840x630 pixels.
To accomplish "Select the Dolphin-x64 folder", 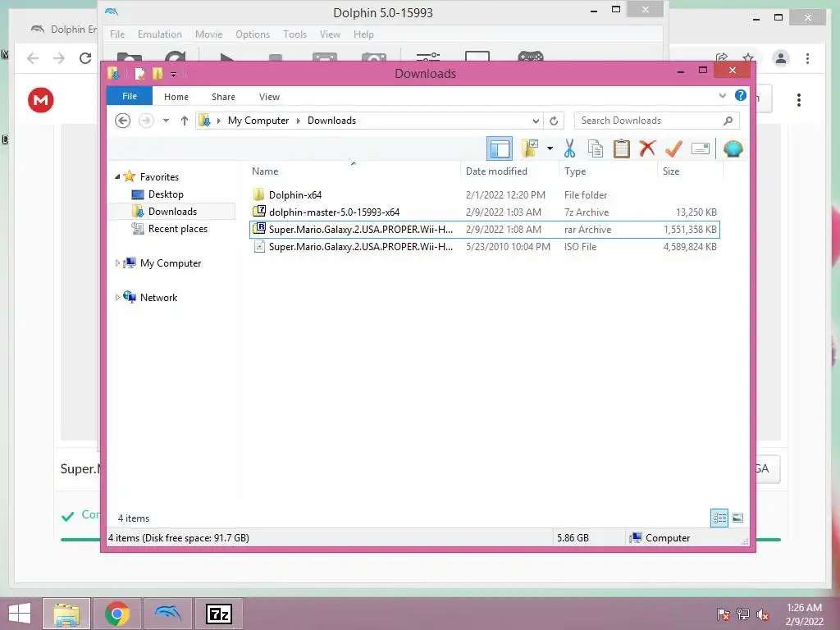I will [485, 195].
